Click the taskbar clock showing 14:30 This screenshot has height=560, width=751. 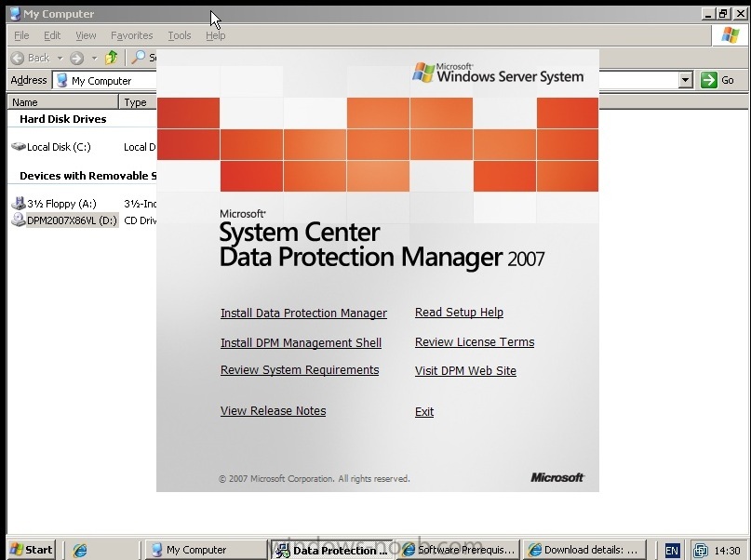tap(727, 551)
